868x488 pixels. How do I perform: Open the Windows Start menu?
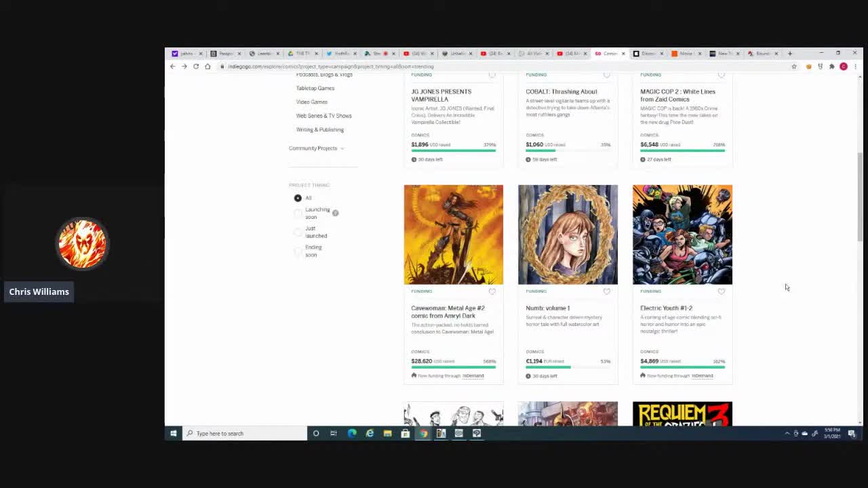tap(174, 433)
